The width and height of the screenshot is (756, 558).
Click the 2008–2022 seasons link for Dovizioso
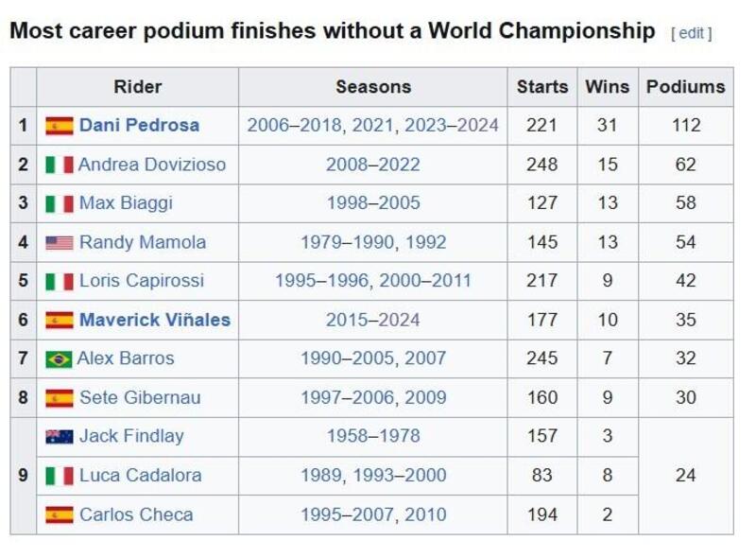[372, 165]
